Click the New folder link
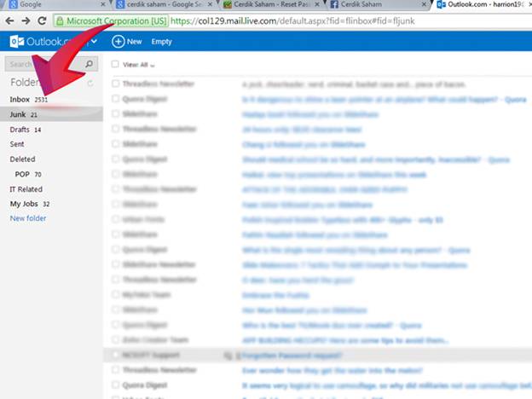The image size is (532, 399). (x=28, y=218)
